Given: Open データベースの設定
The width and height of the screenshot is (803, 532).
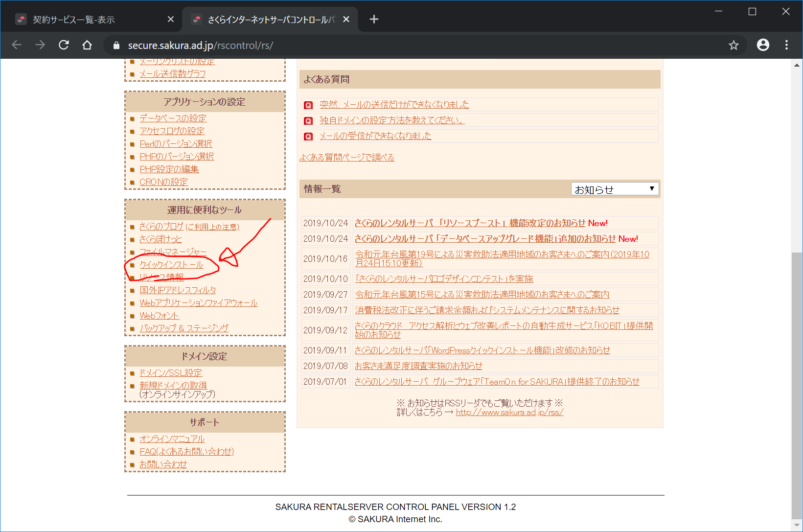Looking at the screenshot, I should (173, 118).
